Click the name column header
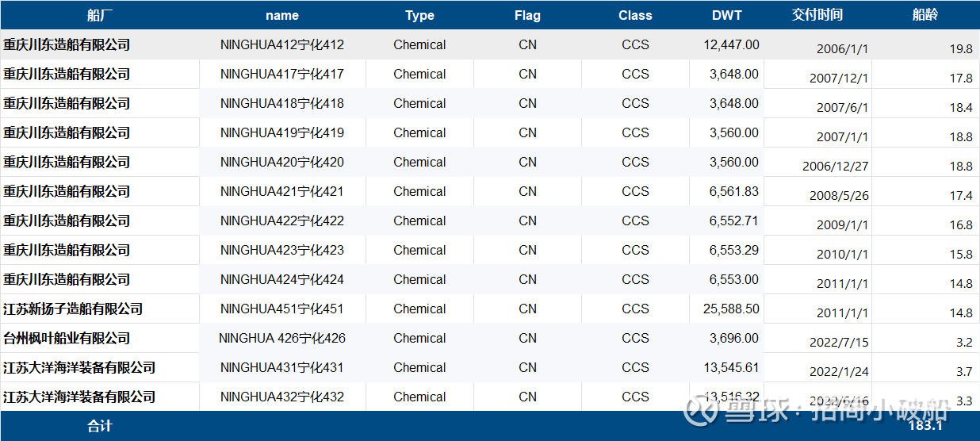980x441 pixels. [282, 15]
